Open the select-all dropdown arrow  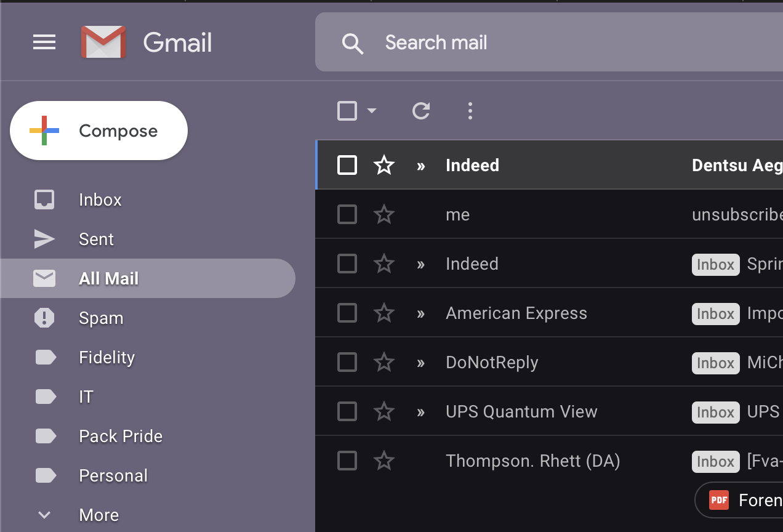[372, 111]
